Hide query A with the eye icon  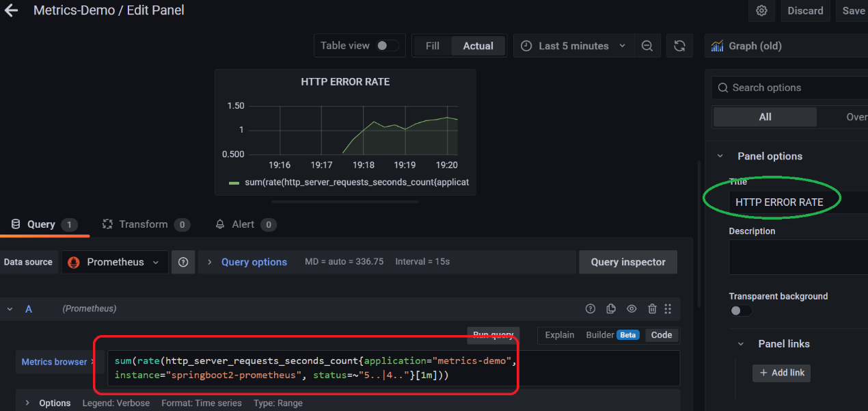(632, 309)
